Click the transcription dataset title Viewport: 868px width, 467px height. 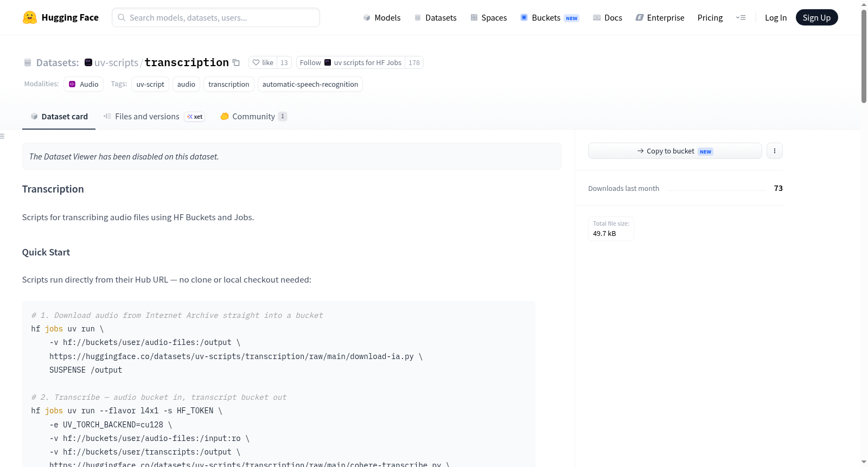[x=187, y=62]
